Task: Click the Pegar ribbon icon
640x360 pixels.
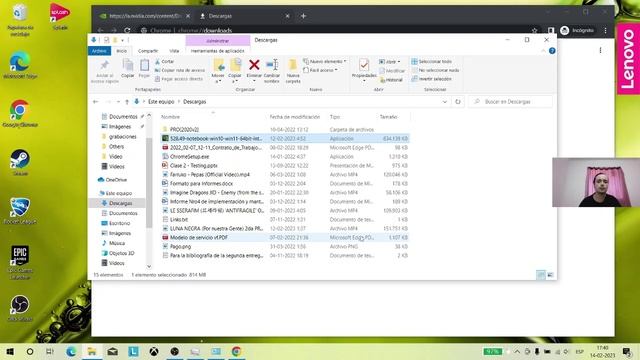Action: 144,65
